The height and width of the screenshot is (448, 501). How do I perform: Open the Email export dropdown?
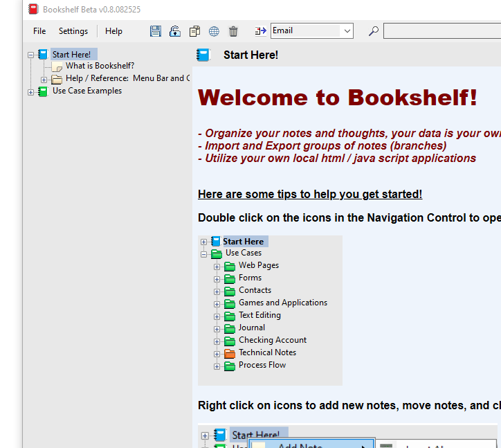[x=347, y=31]
